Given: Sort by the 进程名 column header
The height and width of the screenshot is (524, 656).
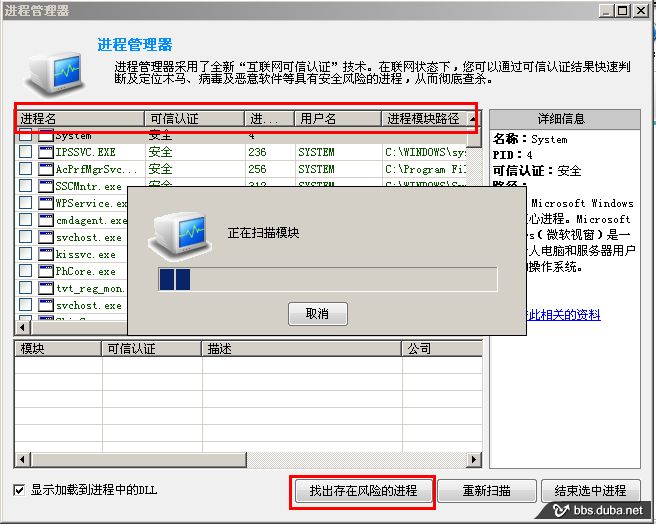Looking at the screenshot, I should point(78,119).
